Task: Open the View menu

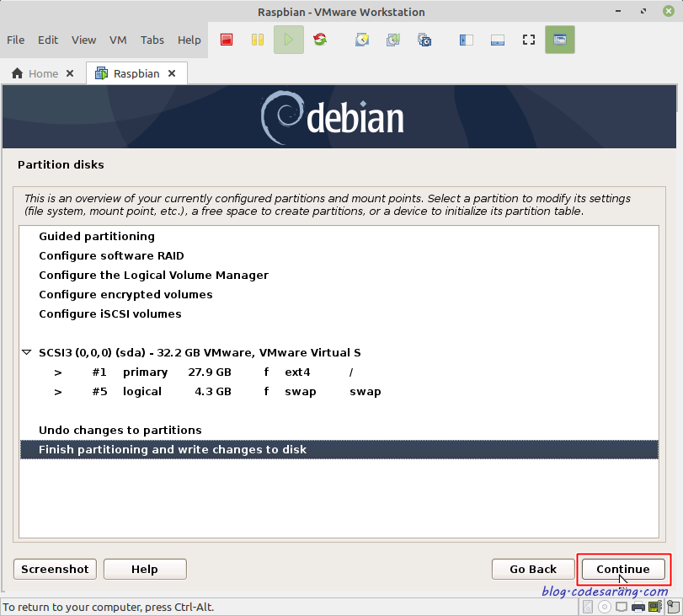Action: click(x=83, y=40)
